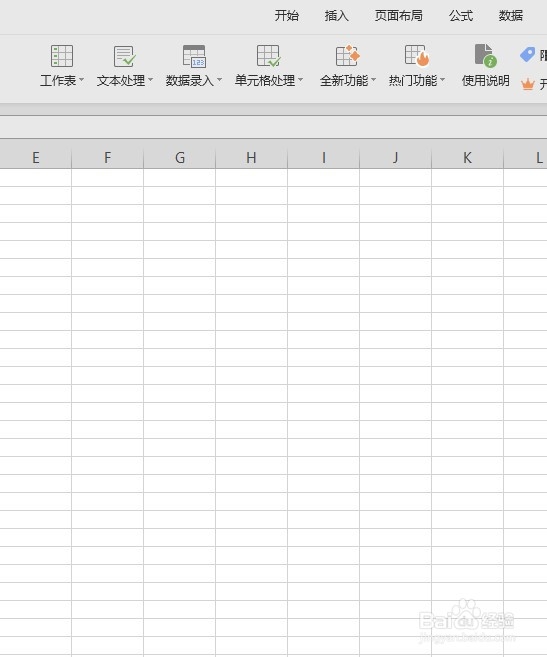Screen dimensions: 547x657
Task: Expand the 热门功能 dropdown arrow
Action: (442, 80)
